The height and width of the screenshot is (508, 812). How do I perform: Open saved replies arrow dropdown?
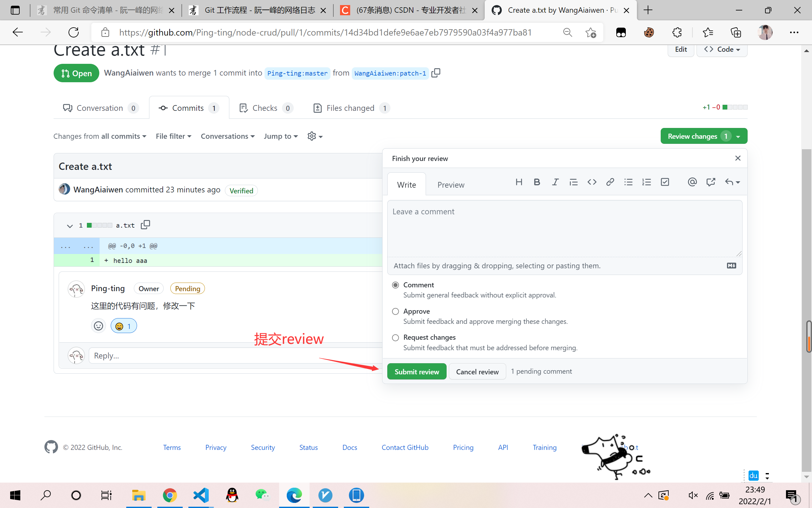tap(732, 182)
